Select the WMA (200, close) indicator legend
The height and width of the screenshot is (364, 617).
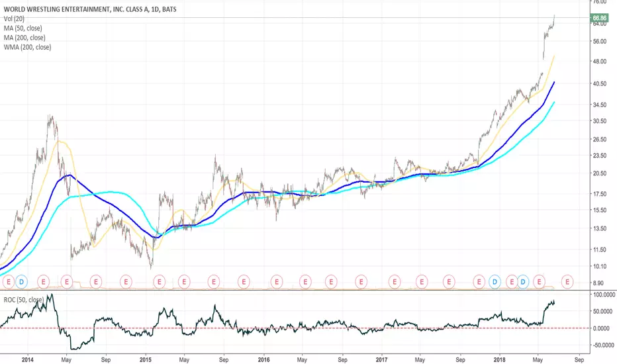[27, 47]
